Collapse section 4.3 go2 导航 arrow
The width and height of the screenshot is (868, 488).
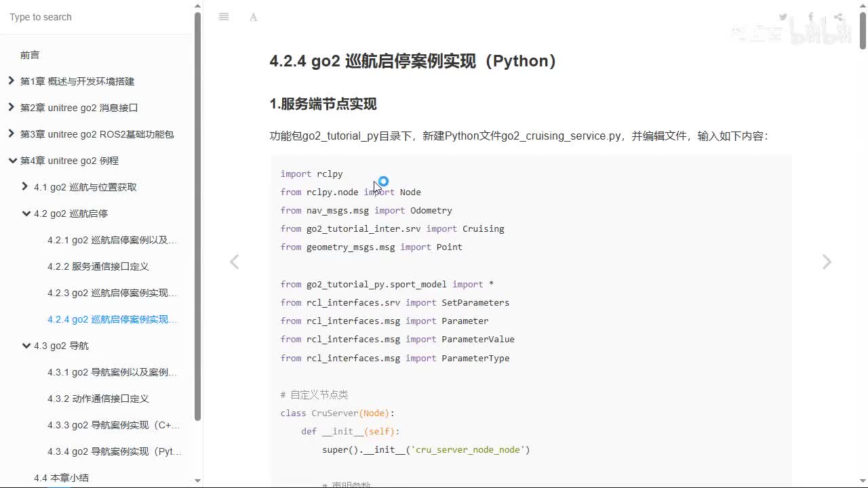click(26, 345)
